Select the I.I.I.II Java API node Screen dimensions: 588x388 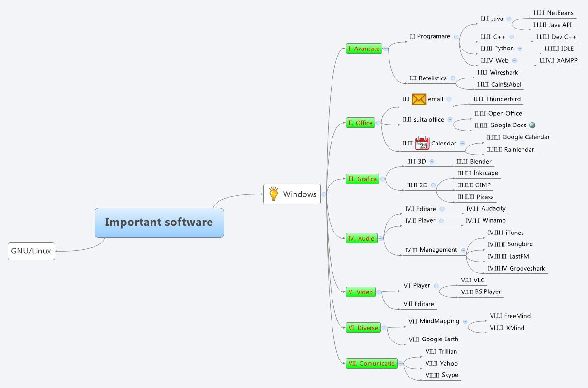pos(552,25)
